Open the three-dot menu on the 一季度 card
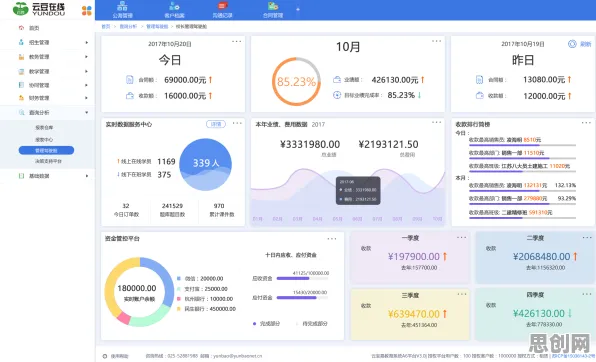 (x=461, y=237)
